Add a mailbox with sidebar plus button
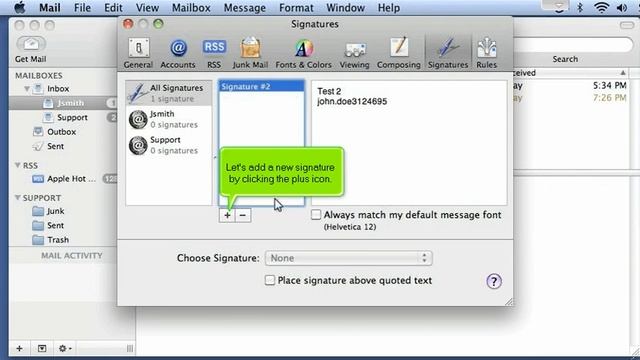The height and width of the screenshot is (360, 640). (x=19, y=349)
